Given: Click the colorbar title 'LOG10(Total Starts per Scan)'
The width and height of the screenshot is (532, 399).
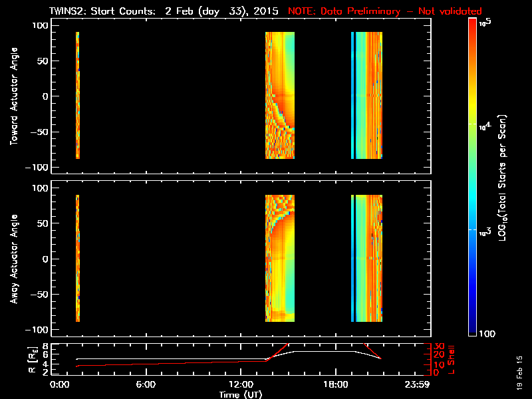Looking at the screenshot, I should (502, 178).
